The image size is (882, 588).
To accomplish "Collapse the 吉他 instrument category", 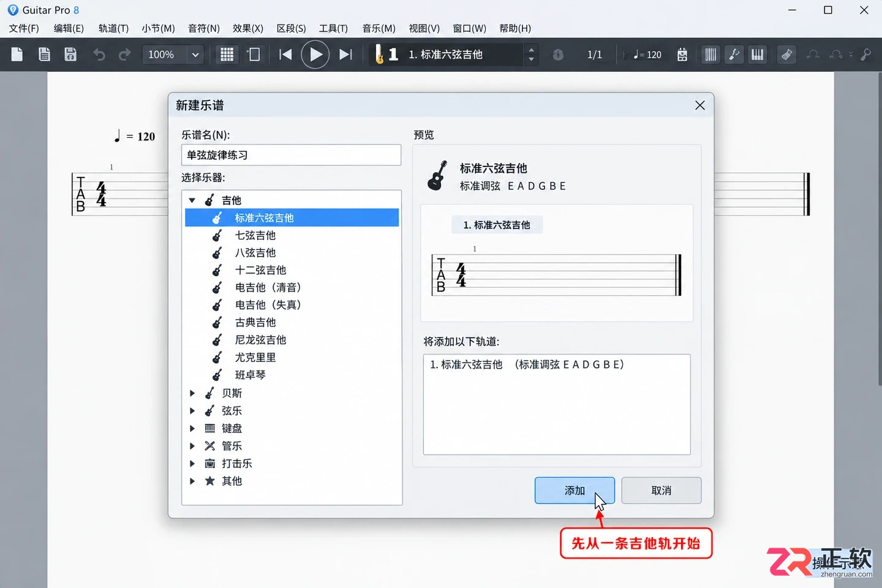I will point(192,200).
